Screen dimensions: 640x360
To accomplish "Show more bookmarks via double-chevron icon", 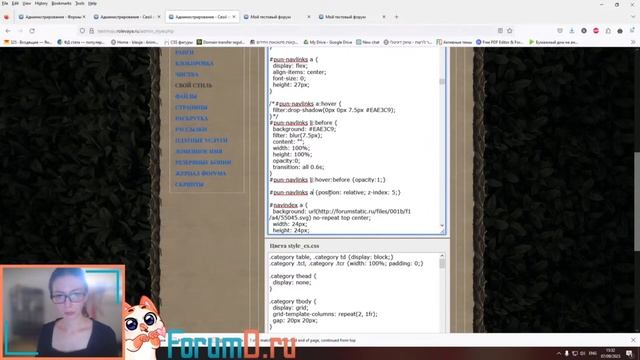I will [633, 42].
